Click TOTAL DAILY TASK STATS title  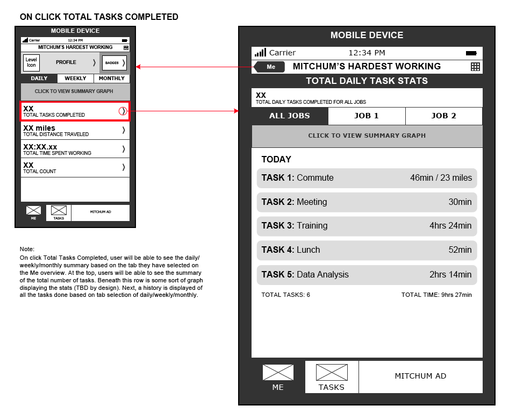367,81
